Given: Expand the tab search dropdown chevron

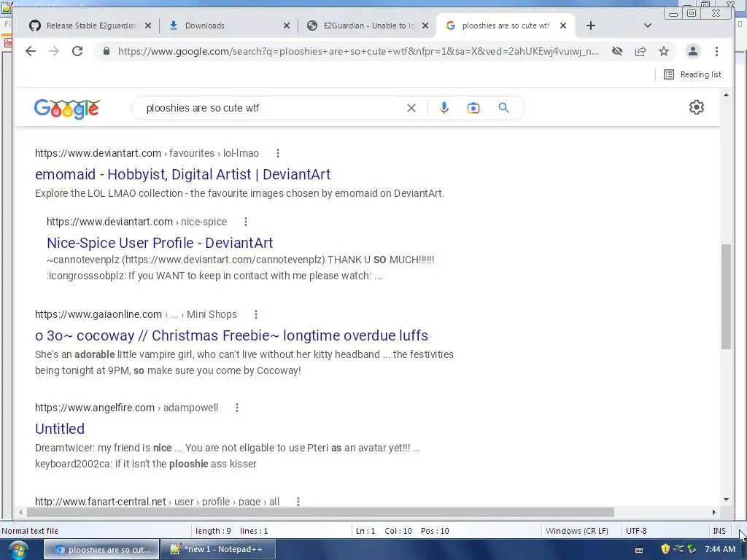Looking at the screenshot, I should click(648, 26).
